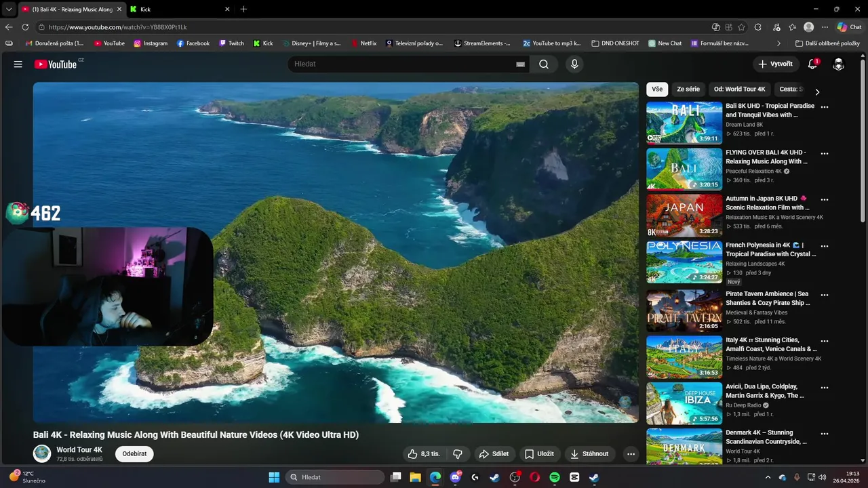Screen dimensions: 868x488
Task: Open the Netflix bookmark
Action: pyautogui.click(x=363, y=43)
